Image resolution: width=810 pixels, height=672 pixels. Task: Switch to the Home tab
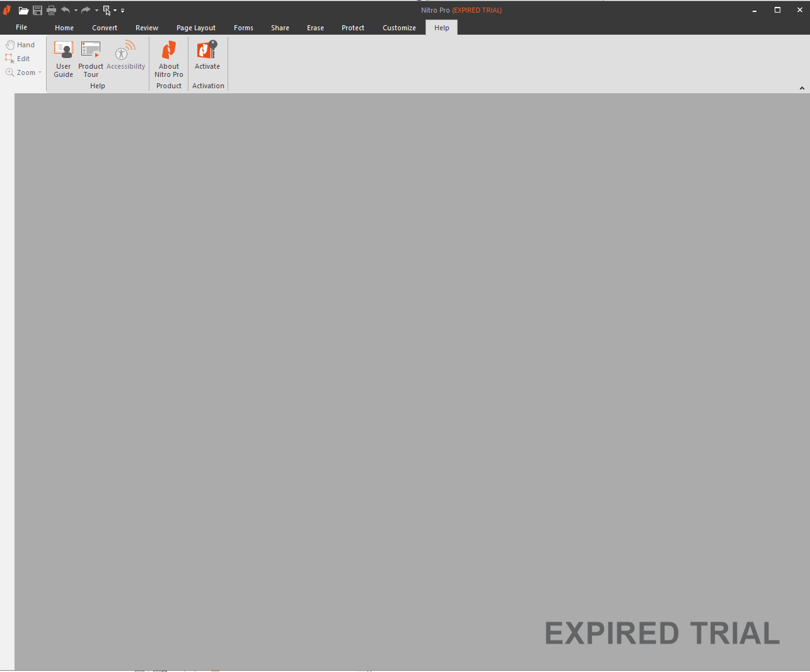coord(64,28)
